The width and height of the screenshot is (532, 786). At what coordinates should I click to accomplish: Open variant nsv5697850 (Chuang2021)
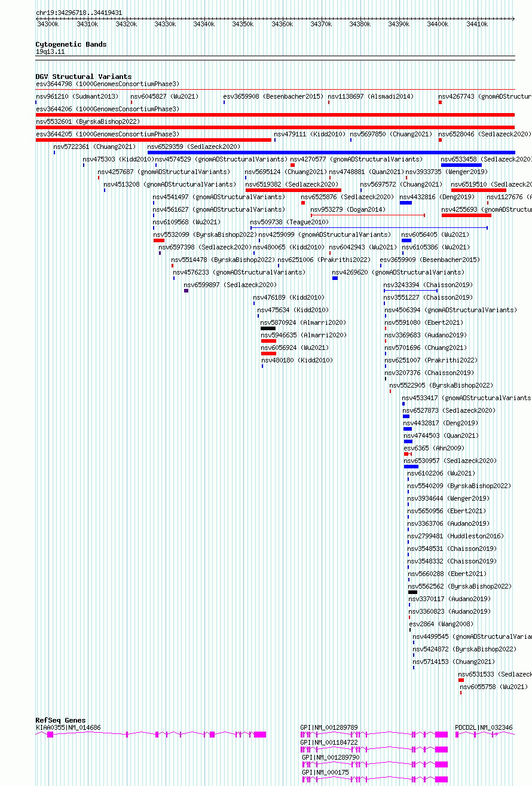[x=391, y=135]
